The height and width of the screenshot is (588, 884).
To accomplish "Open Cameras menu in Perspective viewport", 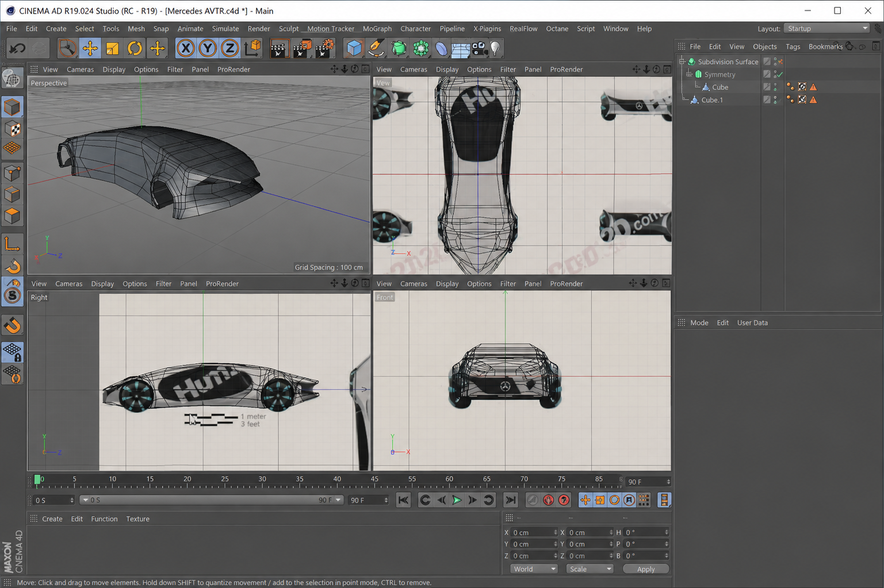I will tap(80, 69).
